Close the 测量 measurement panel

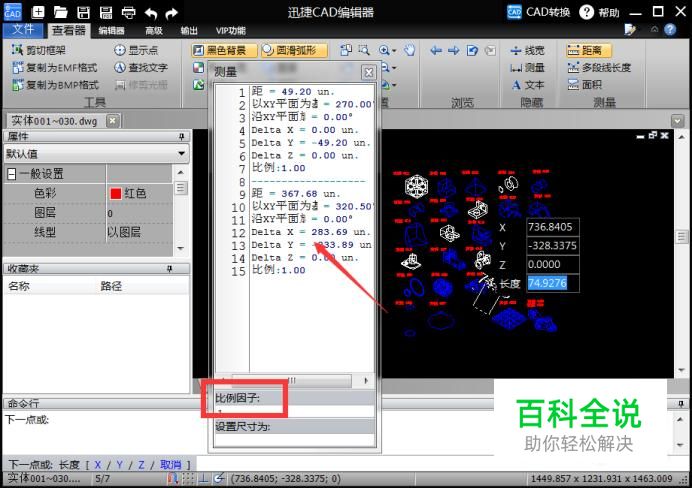[x=369, y=72]
